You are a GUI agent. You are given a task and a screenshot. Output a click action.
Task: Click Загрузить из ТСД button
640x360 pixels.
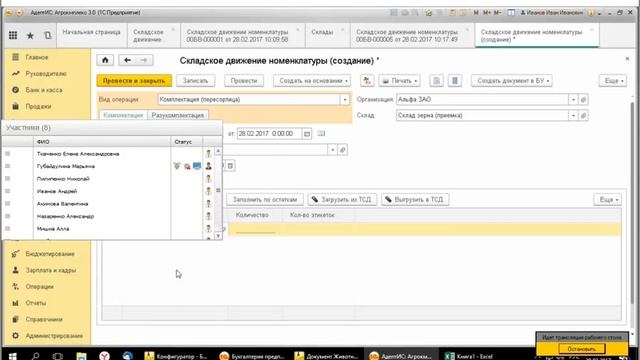coord(342,200)
